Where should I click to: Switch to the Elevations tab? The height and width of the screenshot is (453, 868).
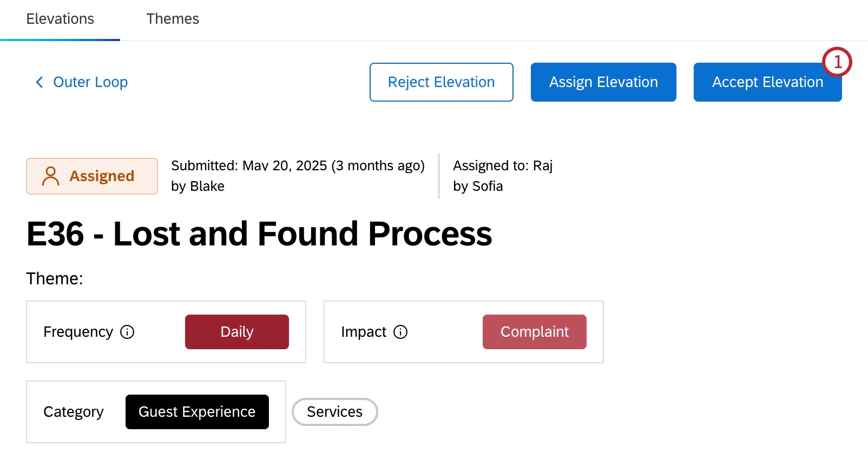60,18
